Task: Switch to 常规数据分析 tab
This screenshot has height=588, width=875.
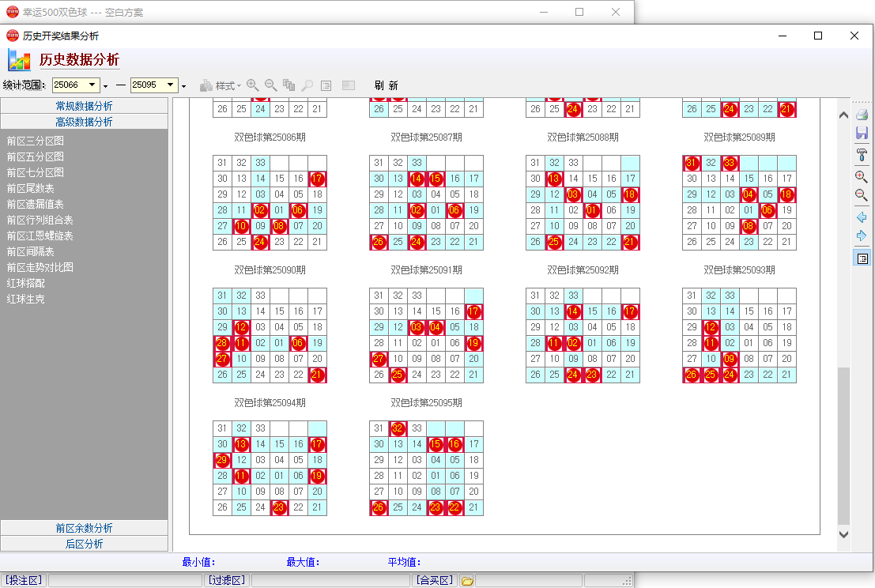Action: [84, 106]
